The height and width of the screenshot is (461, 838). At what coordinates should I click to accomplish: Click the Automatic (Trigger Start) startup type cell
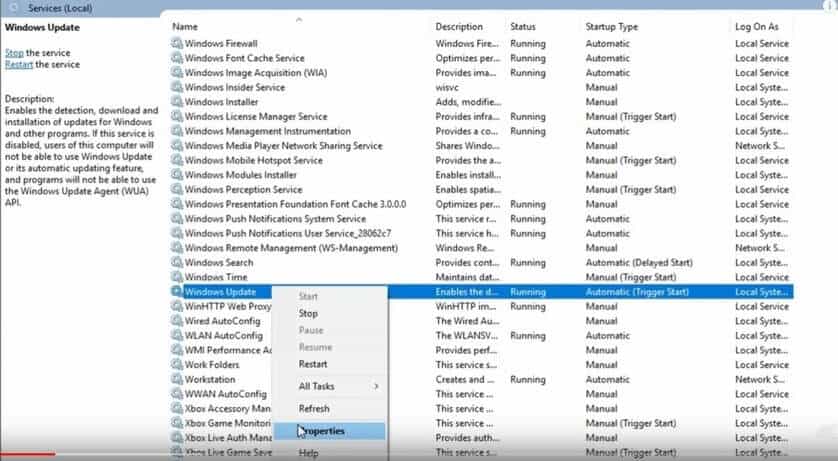click(x=637, y=292)
